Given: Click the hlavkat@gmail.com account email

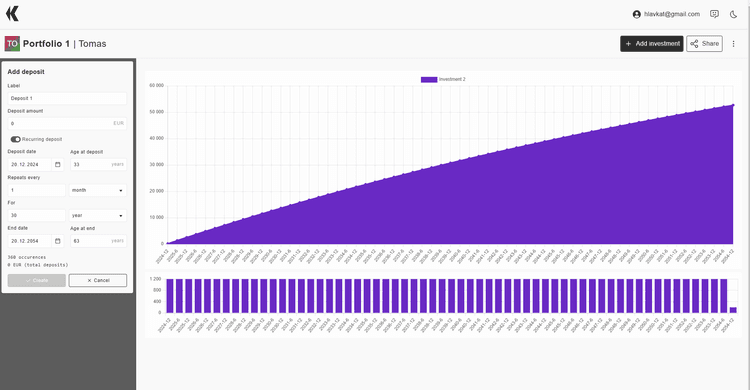Looking at the screenshot, I should pos(672,14).
